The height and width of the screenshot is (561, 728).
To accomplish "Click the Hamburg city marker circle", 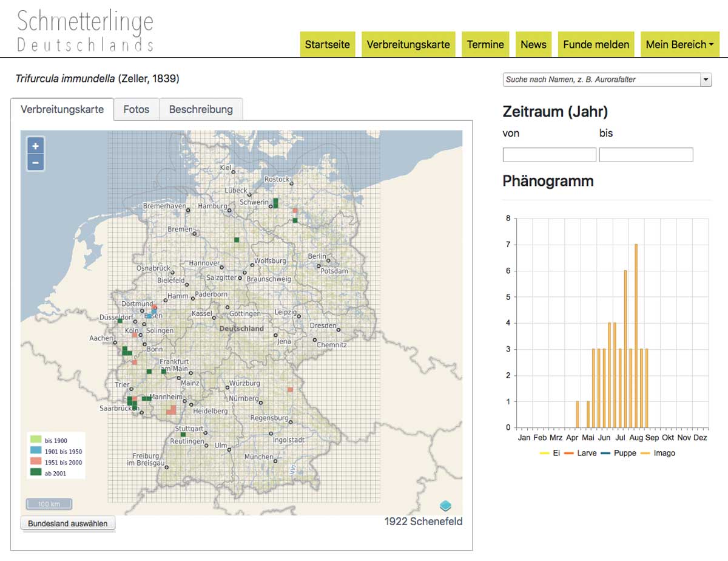I will (231, 211).
